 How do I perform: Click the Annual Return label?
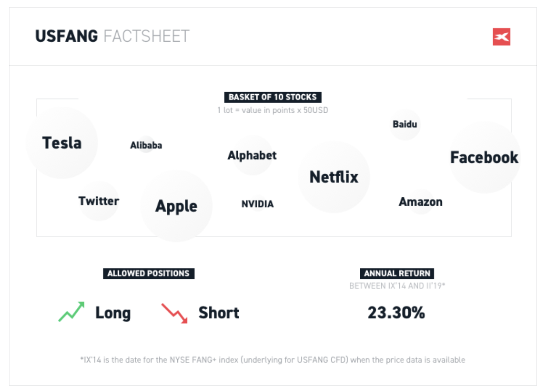click(397, 274)
